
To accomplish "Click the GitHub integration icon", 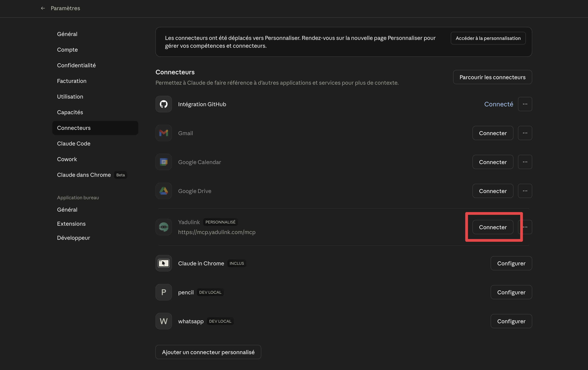I will tap(164, 104).
